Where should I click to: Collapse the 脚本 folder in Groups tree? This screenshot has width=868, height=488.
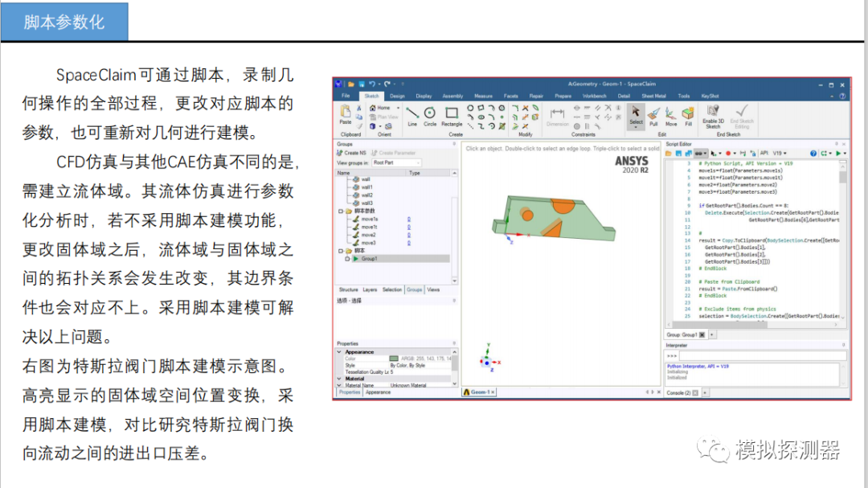tap(341, 251)
